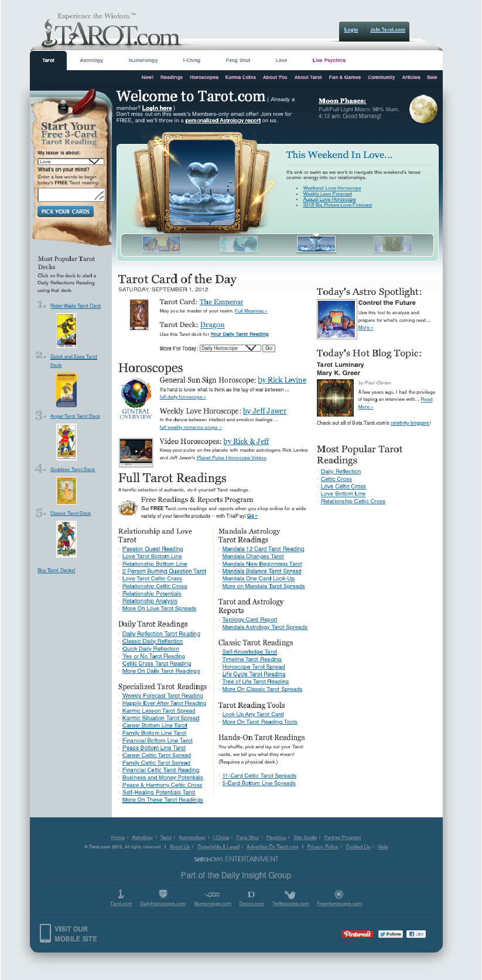This screenshot has width=482, height=980.
Task: Click the General Overview horoscope icon
Action: pos(135,398)
